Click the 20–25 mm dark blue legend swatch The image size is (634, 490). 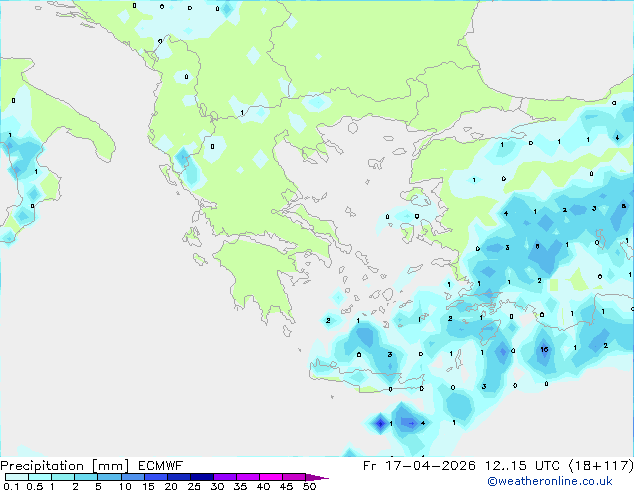click(x=178, y=477)
